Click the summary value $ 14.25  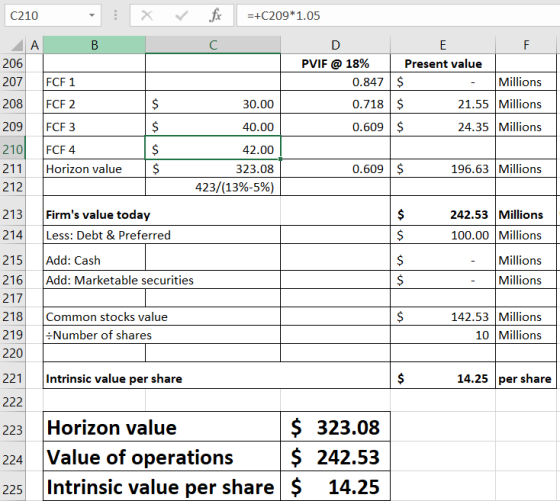335,486
